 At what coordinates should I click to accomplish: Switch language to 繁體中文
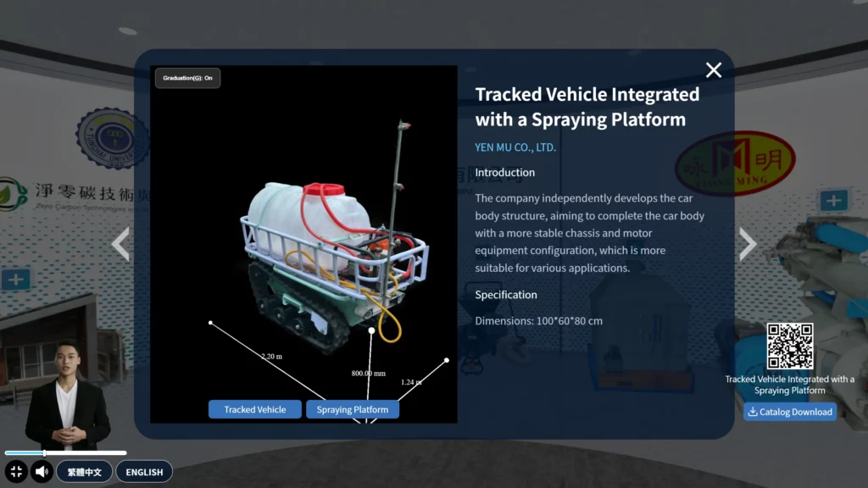pos(85,472)
